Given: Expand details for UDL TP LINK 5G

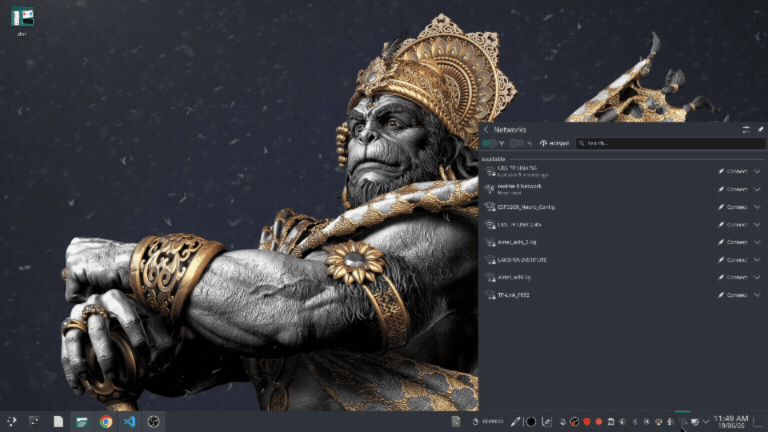Looking at the screenshot, I should pos(757,171).
